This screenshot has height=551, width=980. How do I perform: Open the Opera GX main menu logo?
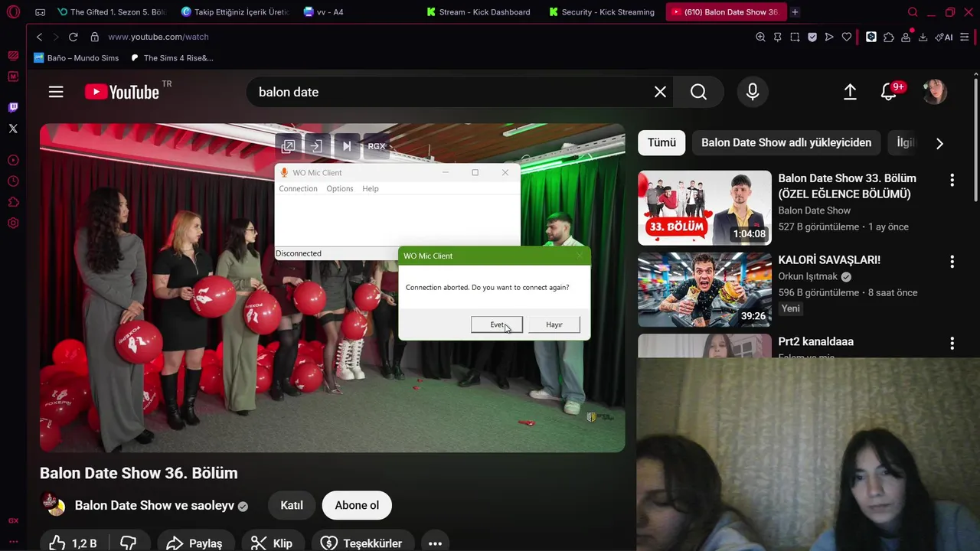[x=13, y=12]
